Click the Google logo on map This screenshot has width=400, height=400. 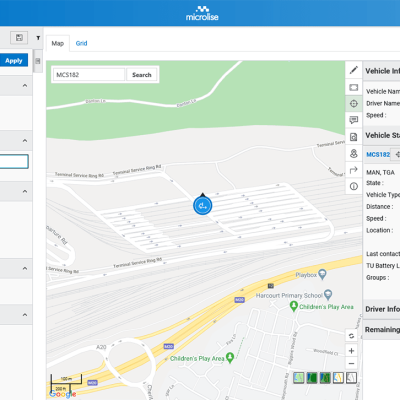point(63,394)
